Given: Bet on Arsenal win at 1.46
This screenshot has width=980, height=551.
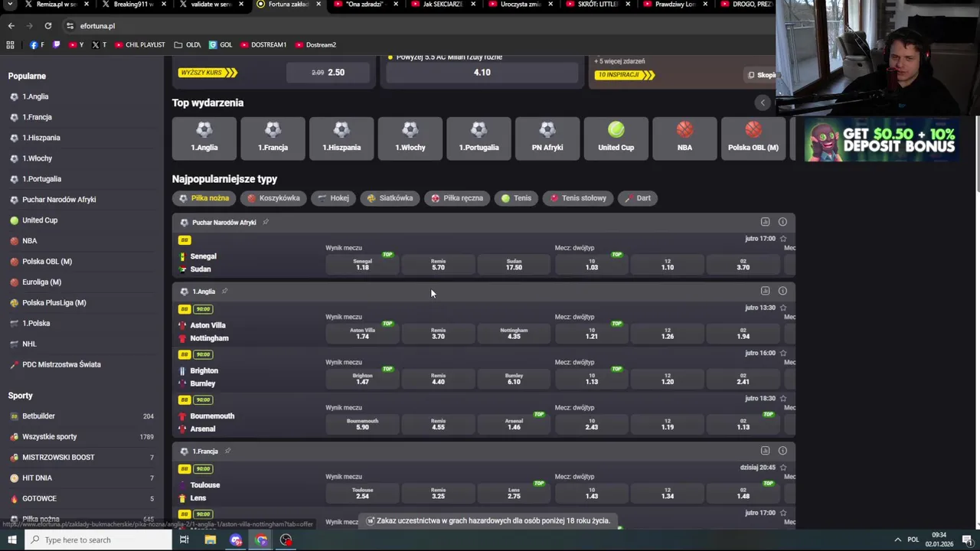Looking at the screenshot, I should tap(514, 424).
